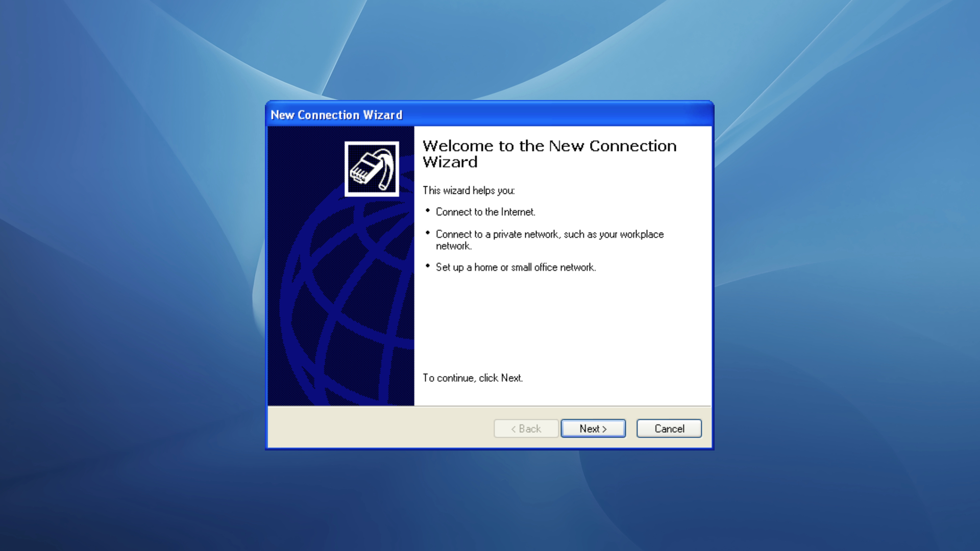Click the network cable plug icon
The width and height of the screenshot is (980, 551).
coord(372,169)
